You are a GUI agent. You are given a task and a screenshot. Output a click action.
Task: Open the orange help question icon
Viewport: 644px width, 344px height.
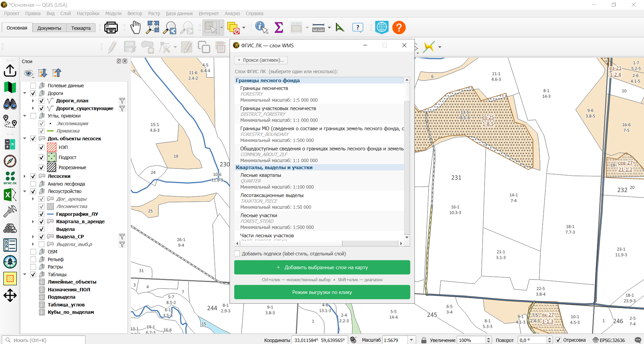click(x=399, y=28)
